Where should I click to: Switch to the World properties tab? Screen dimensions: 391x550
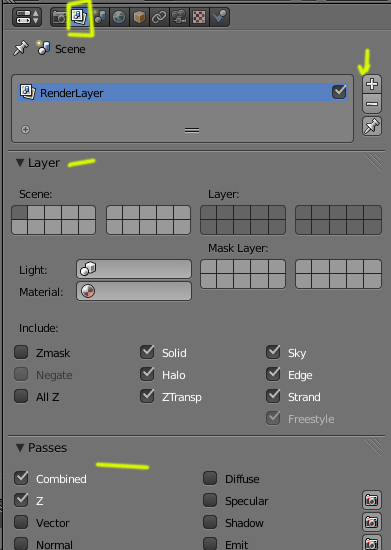pyautogui.click(x=119, y=16)
